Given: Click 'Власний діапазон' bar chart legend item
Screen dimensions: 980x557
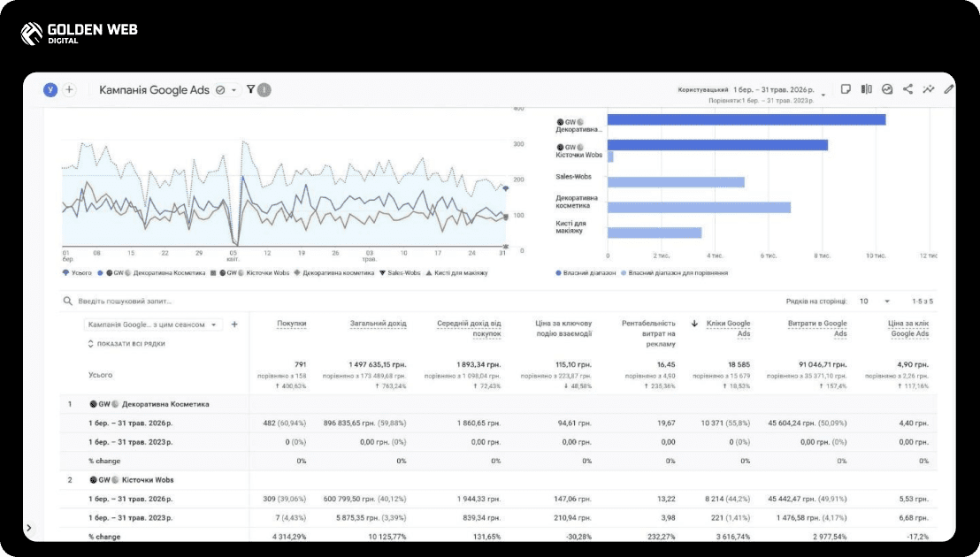Looking at the screenshot, I should click(586, 273).
